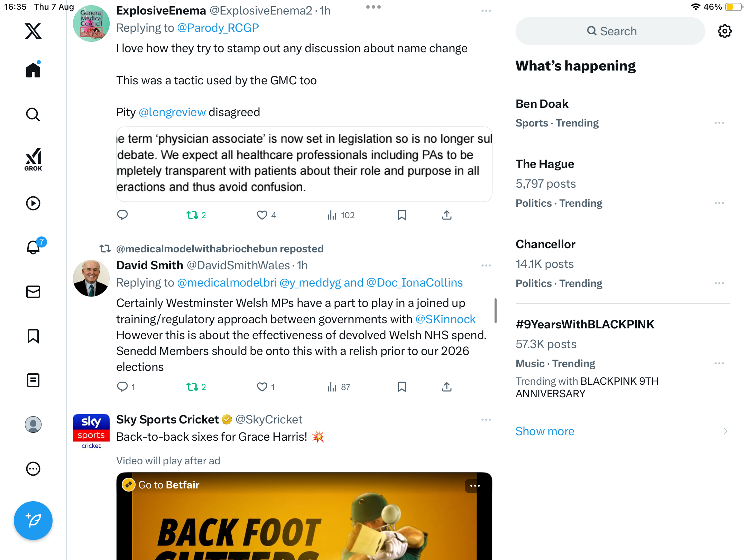Share ExplosiveEnema's post
This screenshot has width=747, height=560.
[446, 215]
